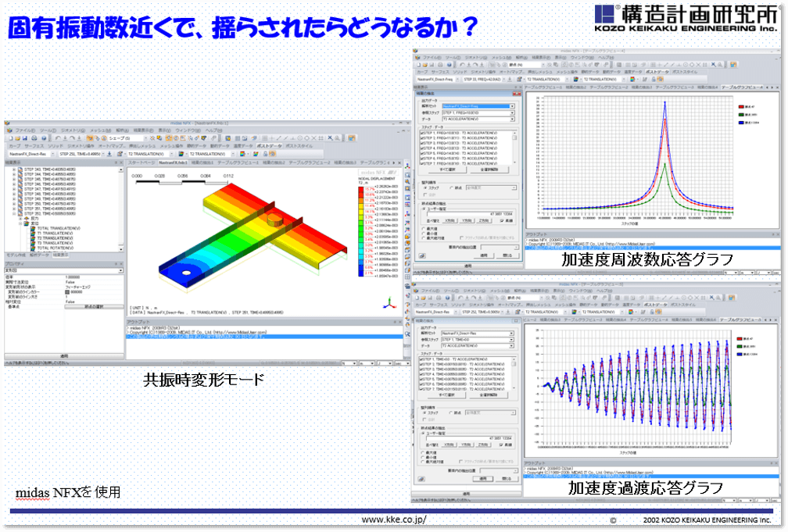The width and height of the screenshot is (788, 532).
Task: Click すべて選択 button in frequency extraction dialog
Action: click(x=447, y=170)
